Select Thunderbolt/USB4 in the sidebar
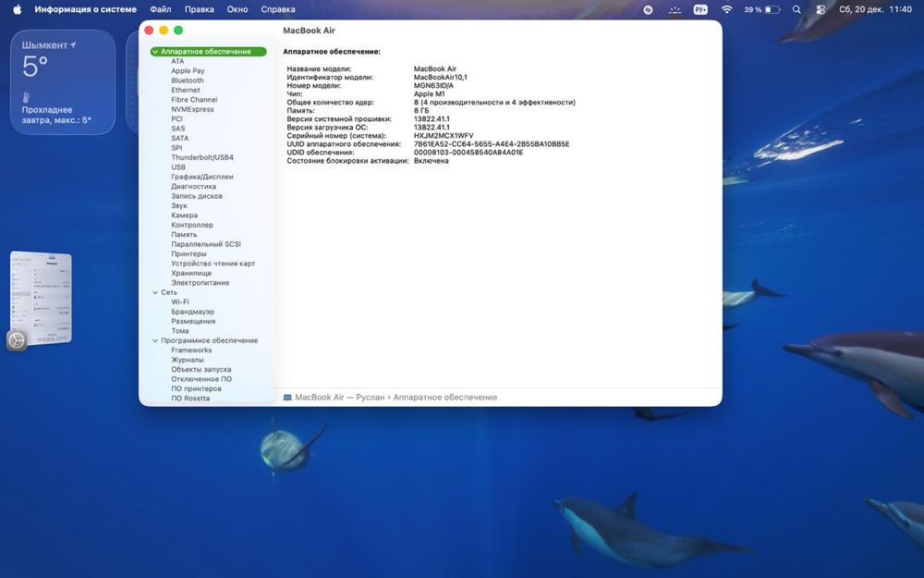This screenshot has height=578, width=924. 202,157
